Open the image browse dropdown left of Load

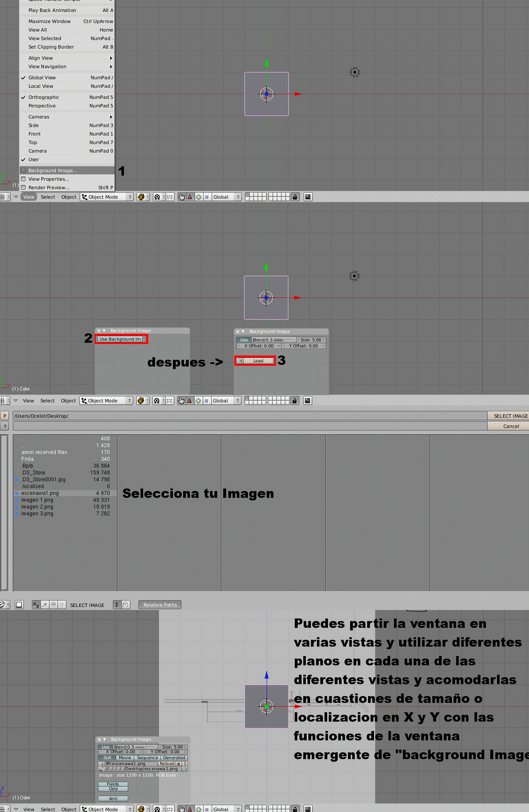(241, 361)
